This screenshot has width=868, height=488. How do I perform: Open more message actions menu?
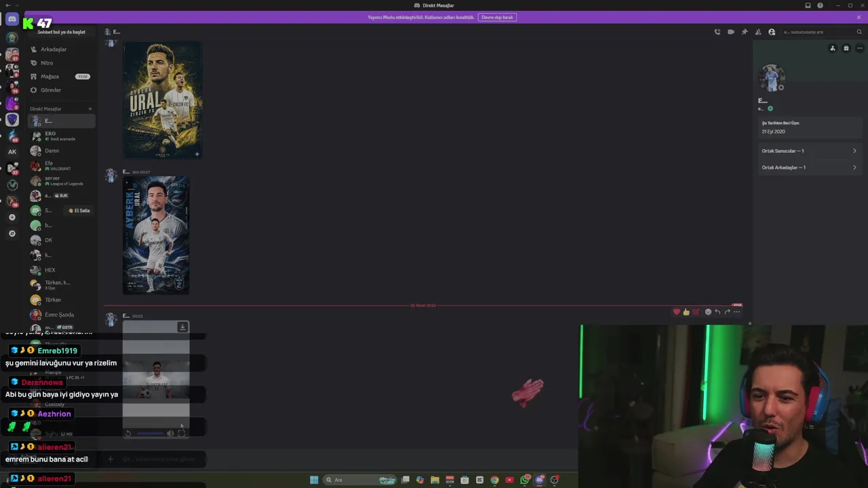coord(737,312)
